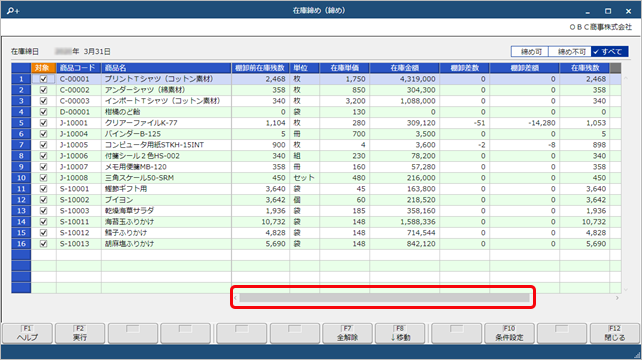Click the vertical scrollbar down arrow
642x360 pixels.
[x=626, y=290]
